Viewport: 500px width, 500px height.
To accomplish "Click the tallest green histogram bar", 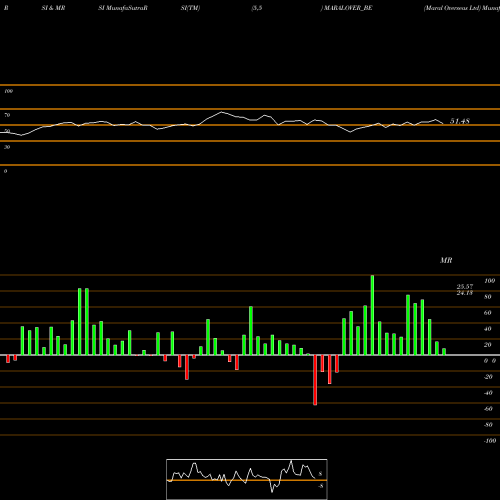I will point(372,315).
